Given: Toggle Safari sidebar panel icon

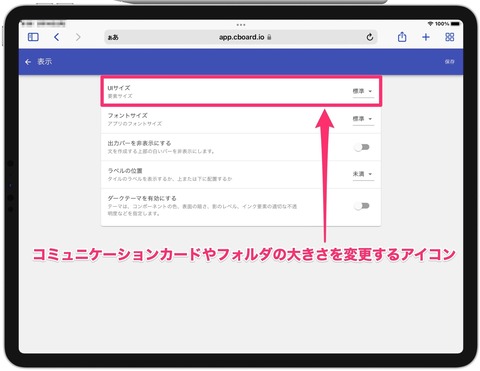Looking at the screenshot, I should click(x=33, y=37).
